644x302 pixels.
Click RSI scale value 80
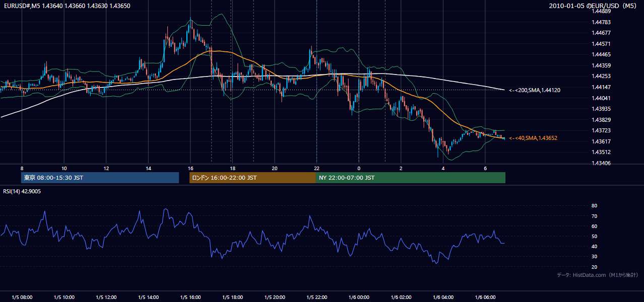(594, 206)
